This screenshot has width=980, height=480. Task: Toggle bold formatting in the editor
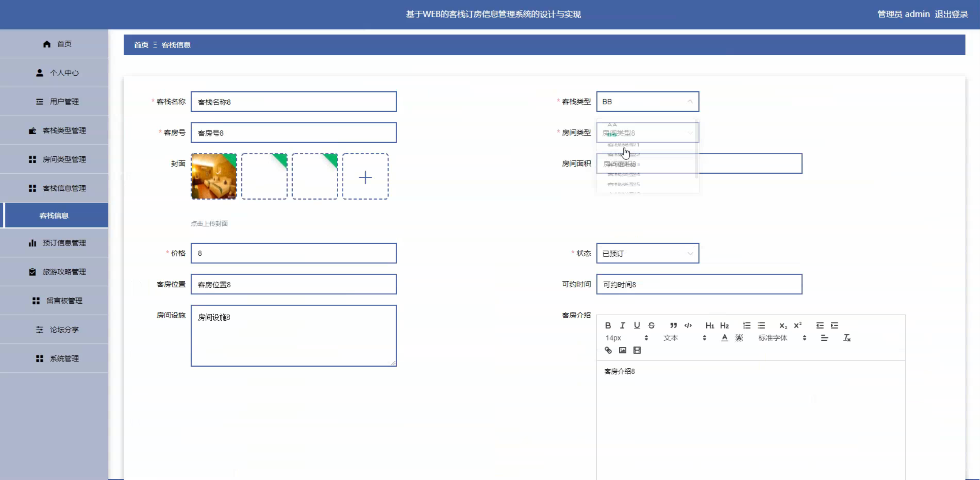point(608,325)
